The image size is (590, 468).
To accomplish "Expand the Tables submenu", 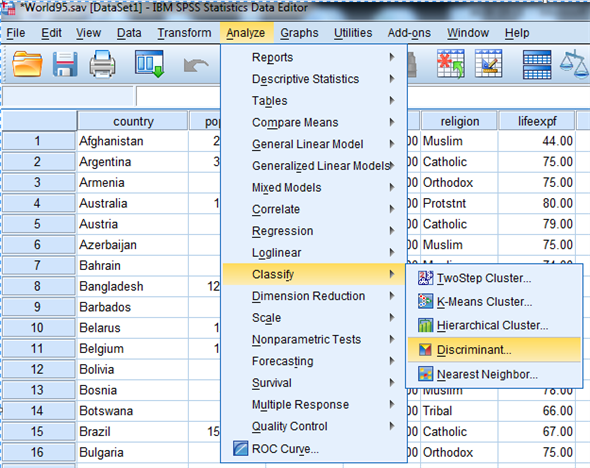I will [x=315, y=101].
